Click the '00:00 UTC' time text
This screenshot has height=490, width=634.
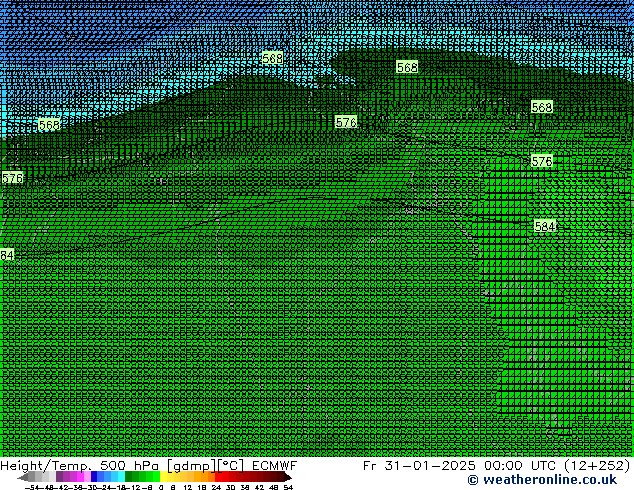(521, 466)
